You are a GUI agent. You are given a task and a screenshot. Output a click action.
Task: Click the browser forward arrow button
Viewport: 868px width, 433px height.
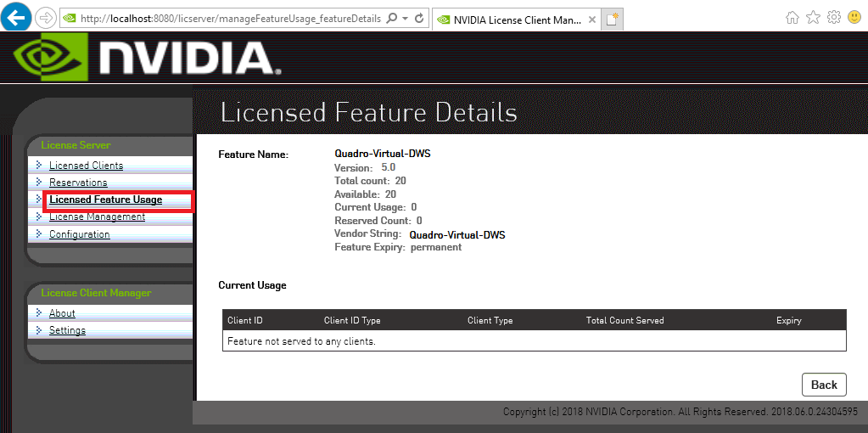[46, 18]
